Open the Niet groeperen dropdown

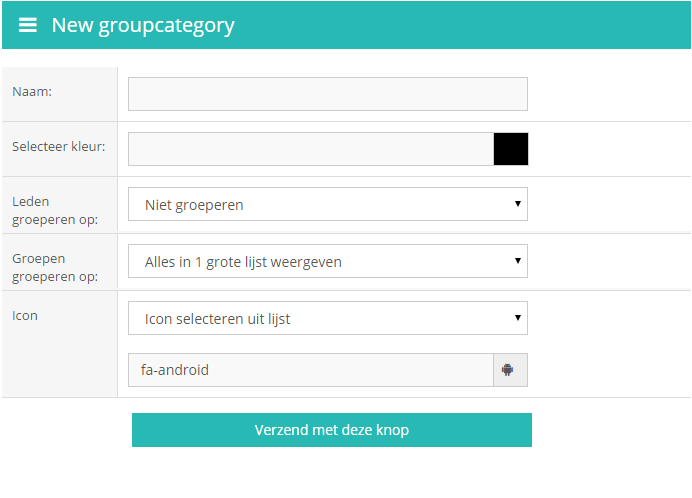click(x=328, y=204)
